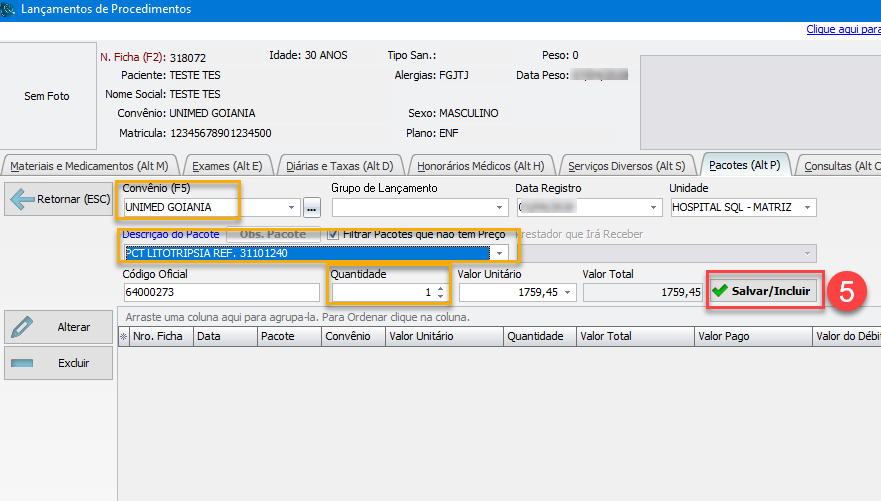Viewport: 881px width, 501px height.
Task: Open the Exames (Alt E) tab
Action: 227,165
